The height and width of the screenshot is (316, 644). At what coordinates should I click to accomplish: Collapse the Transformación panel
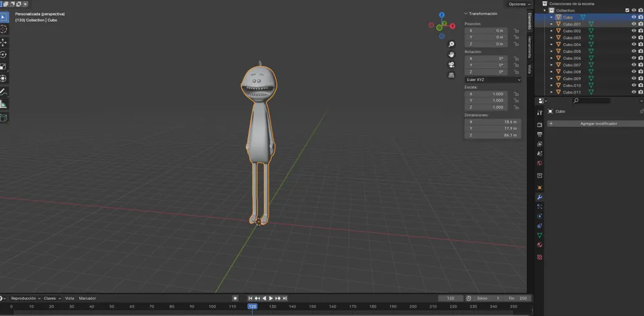(x=466, y=14)
